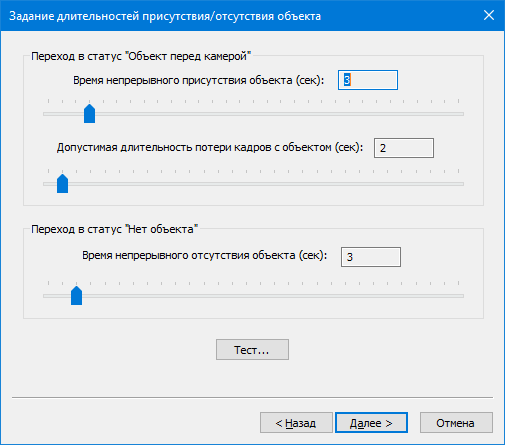Click the object presence time input field
The image size is (505, 445).
tap(368, 80)
